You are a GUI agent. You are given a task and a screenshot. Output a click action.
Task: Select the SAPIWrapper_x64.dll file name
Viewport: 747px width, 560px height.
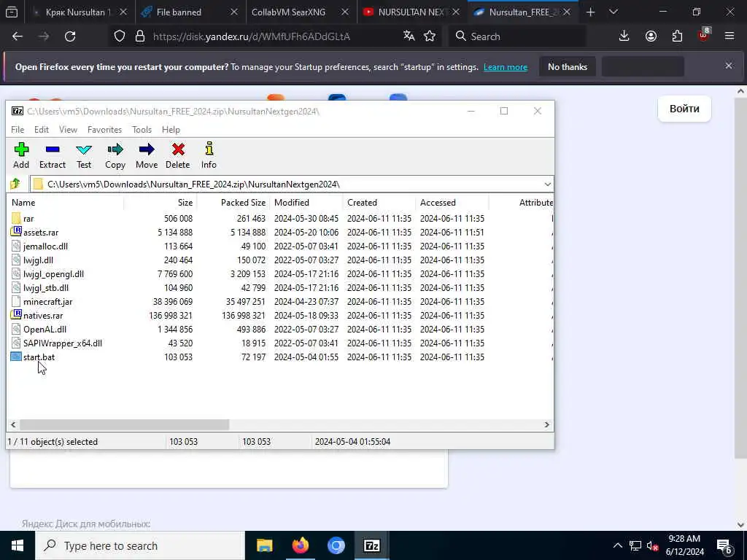point(63,343)
